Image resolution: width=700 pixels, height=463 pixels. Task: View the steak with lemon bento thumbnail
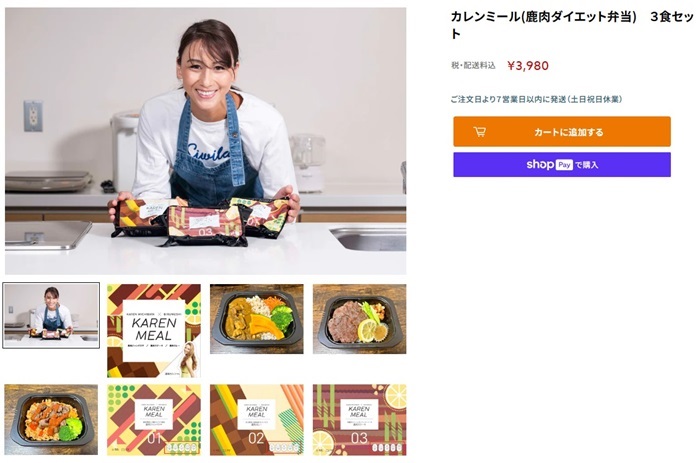point(359,319)
